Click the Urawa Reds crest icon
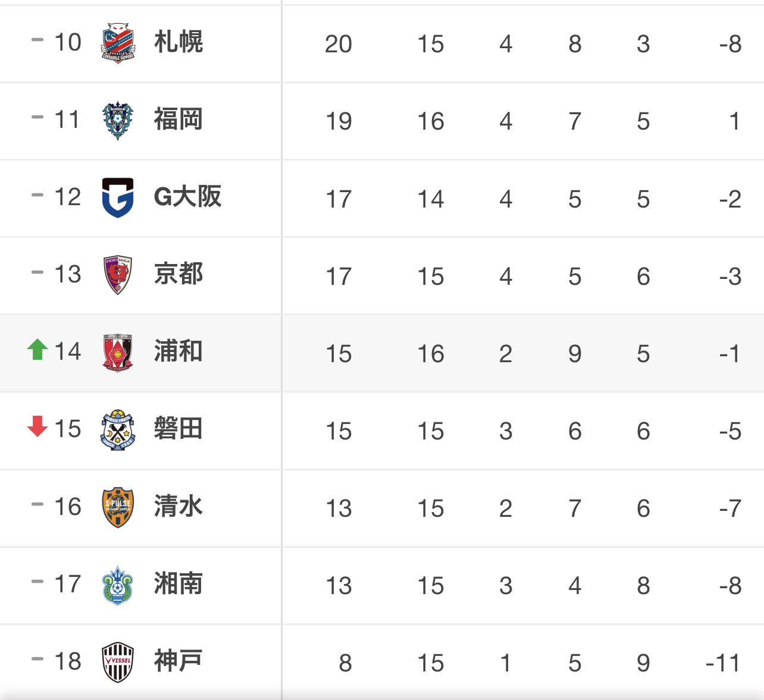The height and width of the screenshot is (700, 764). (118, 353)
